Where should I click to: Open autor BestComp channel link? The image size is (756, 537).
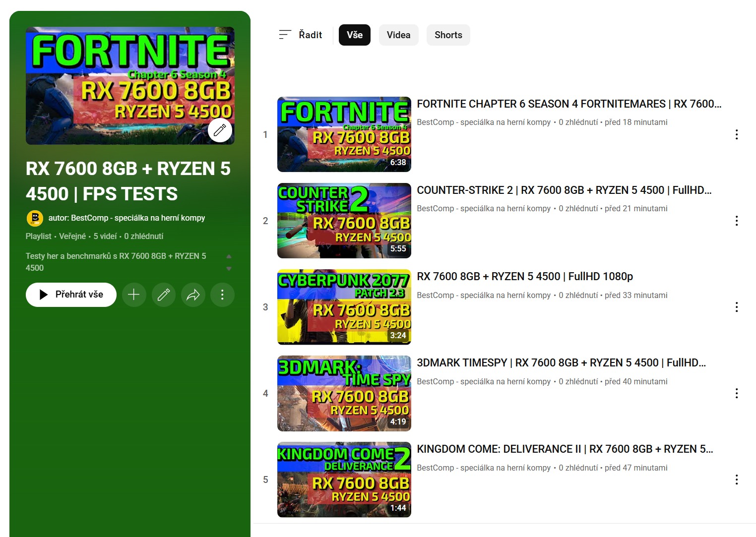[x=126, y=218]
